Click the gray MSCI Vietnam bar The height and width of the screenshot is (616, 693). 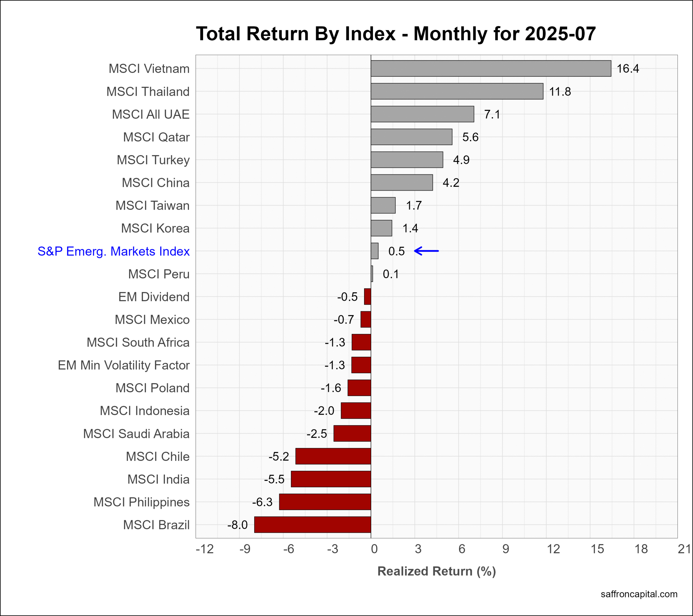491,68
